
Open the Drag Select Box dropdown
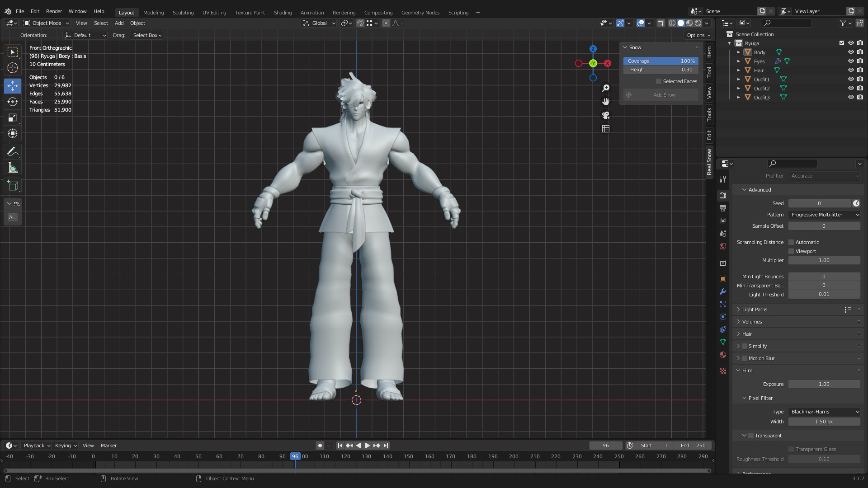coord(146,35)
